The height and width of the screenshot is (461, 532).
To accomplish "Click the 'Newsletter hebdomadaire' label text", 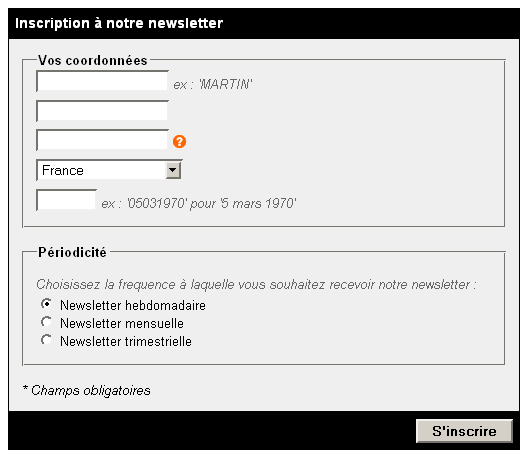I will pos(133,305).
